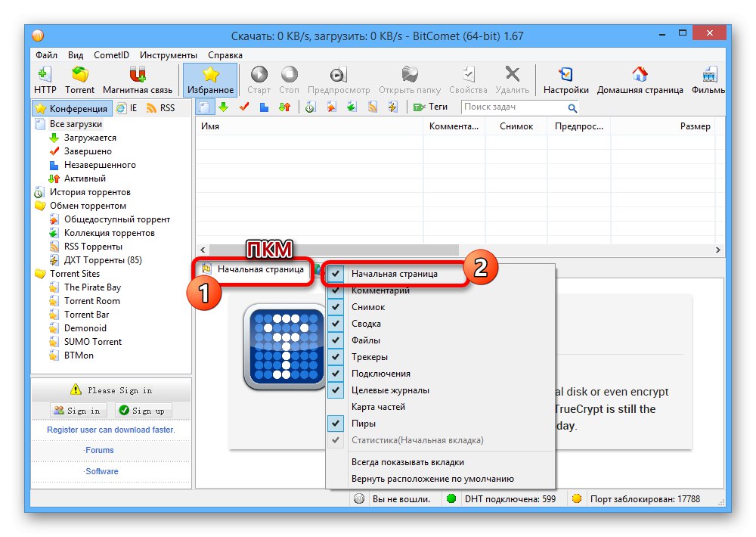
Task: Click the scrollbar right arrow
Action: (718, 250)
